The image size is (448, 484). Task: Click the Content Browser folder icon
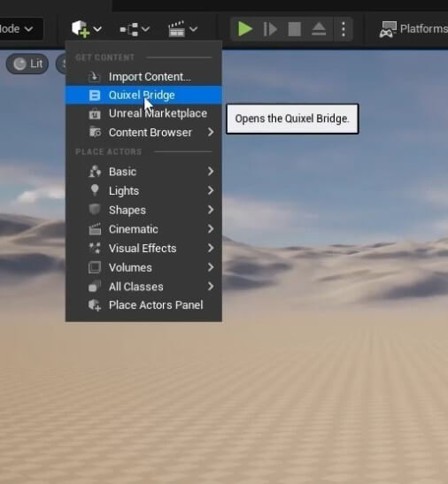pos(95,132)
